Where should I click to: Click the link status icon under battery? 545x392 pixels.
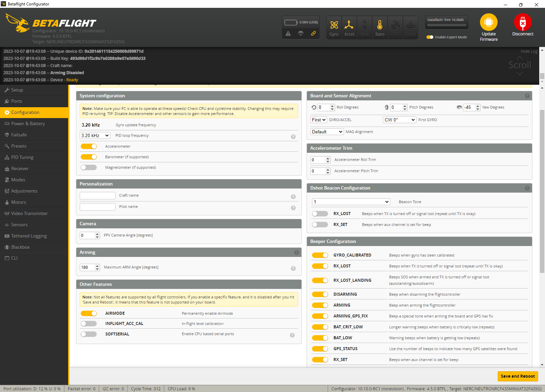tap(313, 33)
